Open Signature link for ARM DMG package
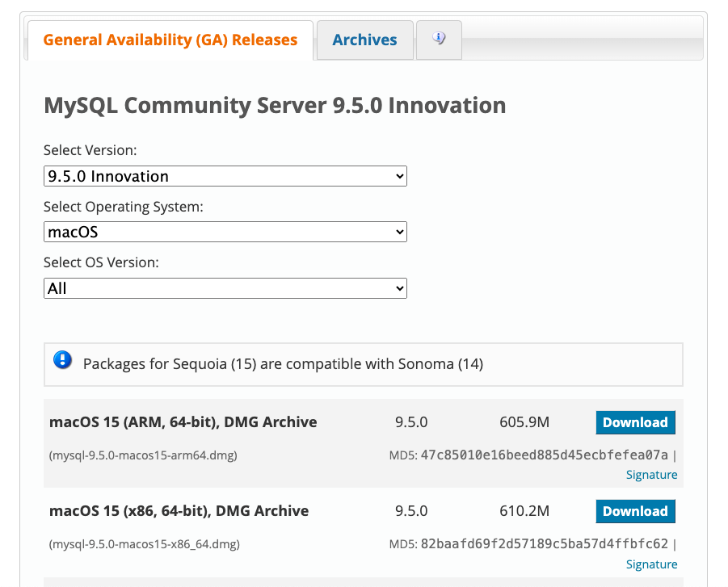 click(651, 475)
